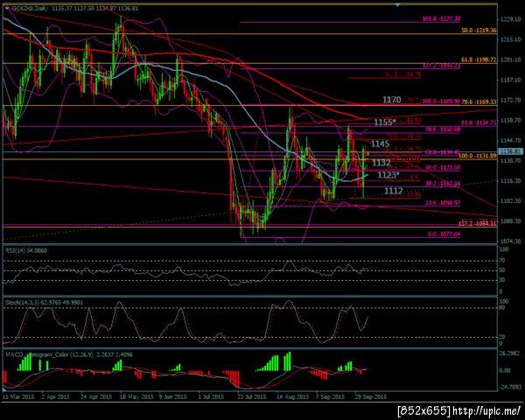Select Fibonacci label 23.6 -1098.97
Viewport: 525px width, 420px height.
443,203
